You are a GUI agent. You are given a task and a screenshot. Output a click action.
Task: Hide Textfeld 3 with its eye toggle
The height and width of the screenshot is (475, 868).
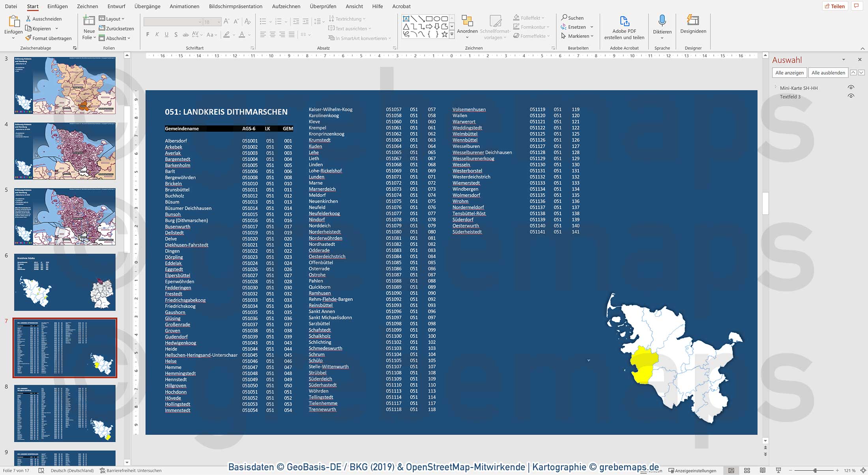[x=851, y=96]
